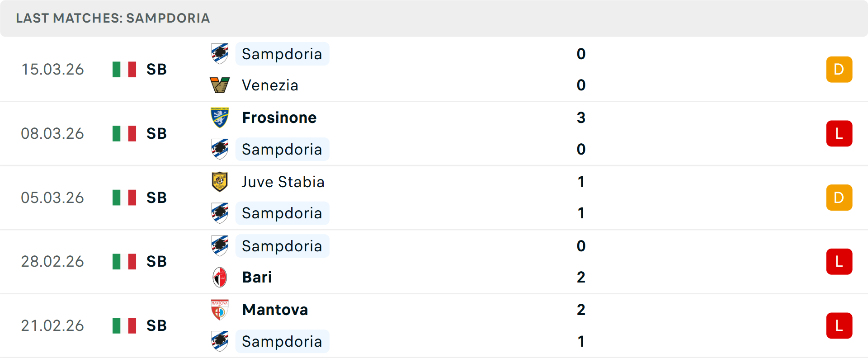Viewport: 868px width, 358px height.
Task: Expand the loss indicator for the Mantova fixture
Action: pos(839,325)
